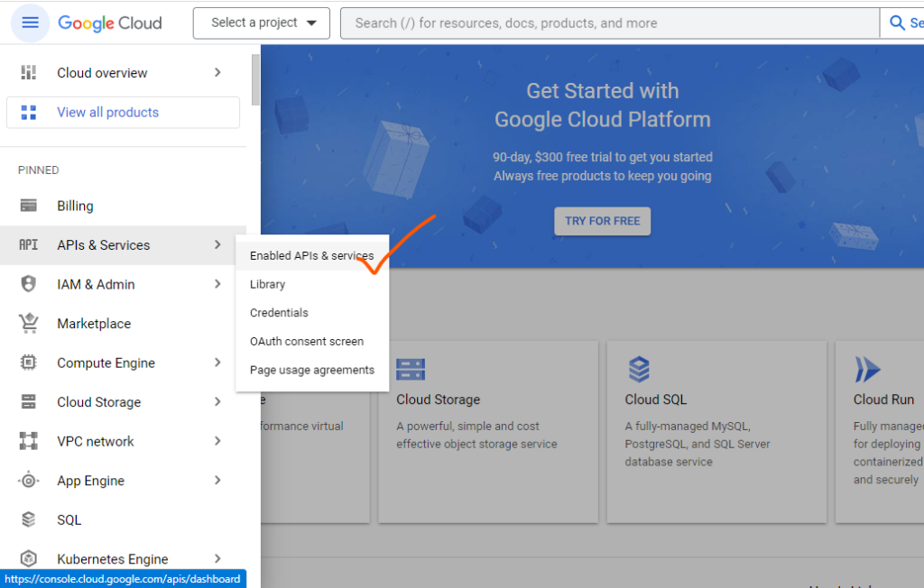Screen dimensions: 924x588
Task: Click the VPC network icon
Action: click(28, 441)
